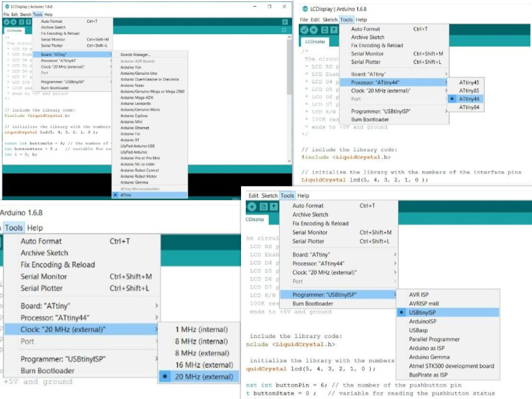Viewport: 532px width, 399px height.
Task: Click the Upload icon in bottom-right window toolbar
Action: pyautogui.click(x=252, y=206)
